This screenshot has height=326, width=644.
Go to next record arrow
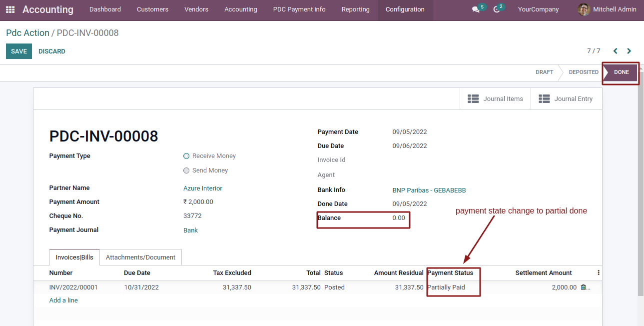click(x=629, y=51)
